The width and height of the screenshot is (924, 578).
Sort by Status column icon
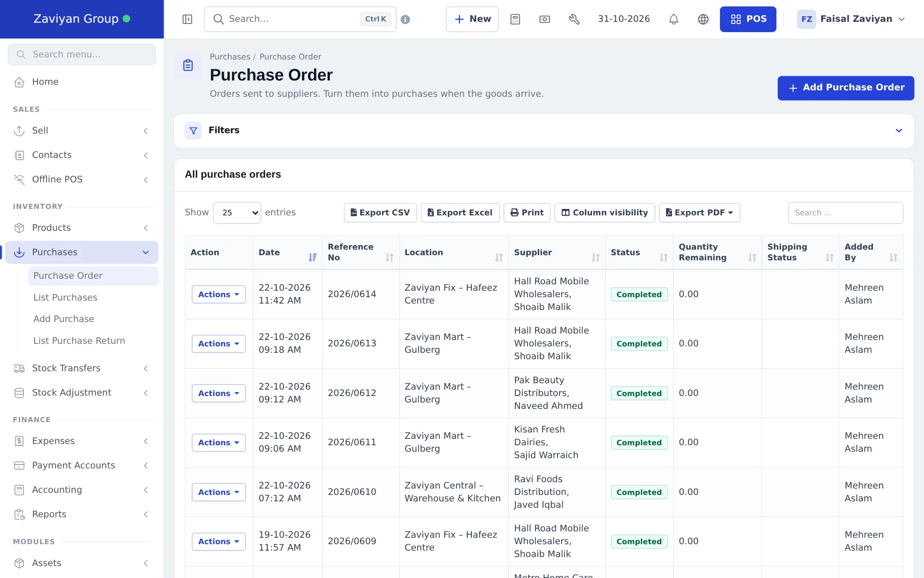tap(663, 257)
